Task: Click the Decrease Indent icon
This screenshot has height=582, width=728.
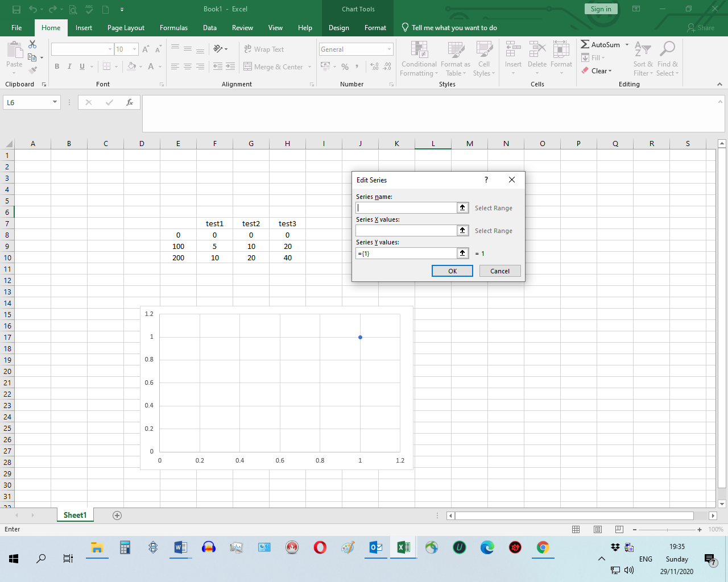Action: pos(218,66)
